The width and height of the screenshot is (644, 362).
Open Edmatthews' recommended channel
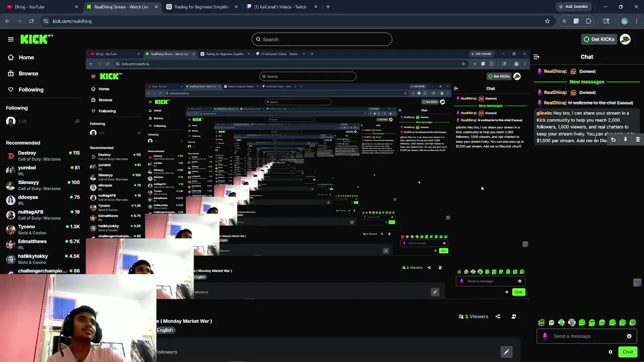(43, 244)
